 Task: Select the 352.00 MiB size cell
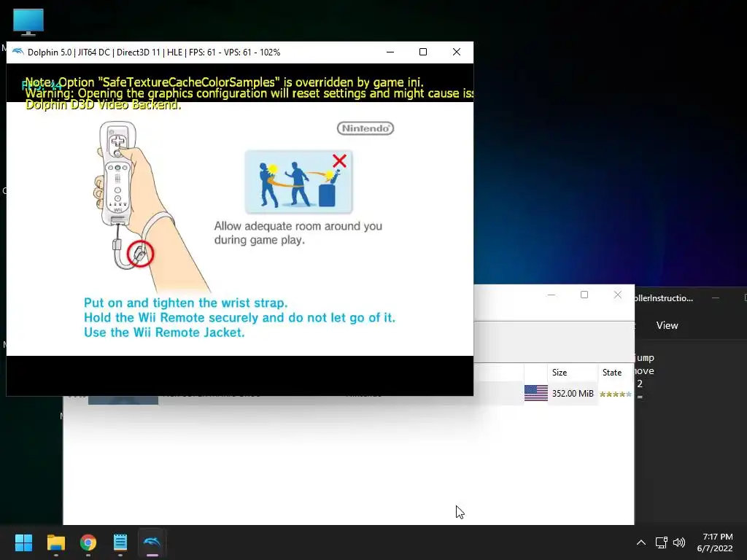(573, 393)
